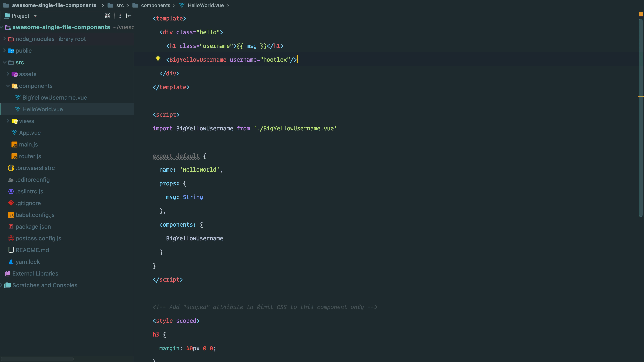Expand the public folder
The image size is (644, 362).
tap(5, 50)
